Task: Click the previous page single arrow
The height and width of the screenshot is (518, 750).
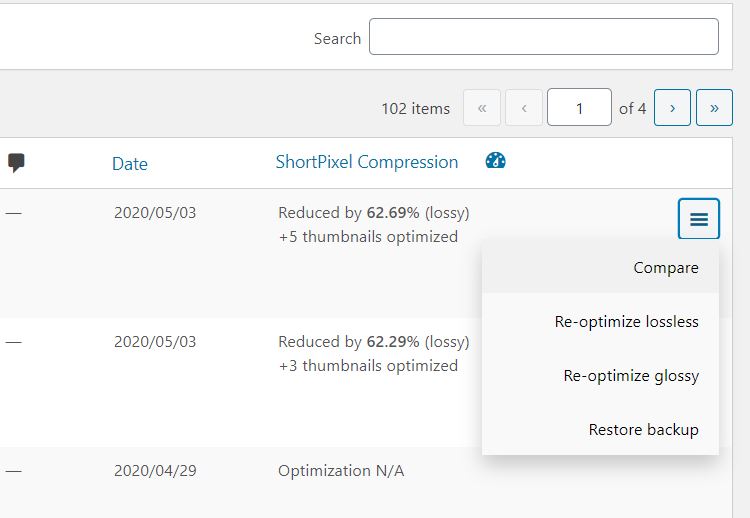Action: click(x=524, y=108)
